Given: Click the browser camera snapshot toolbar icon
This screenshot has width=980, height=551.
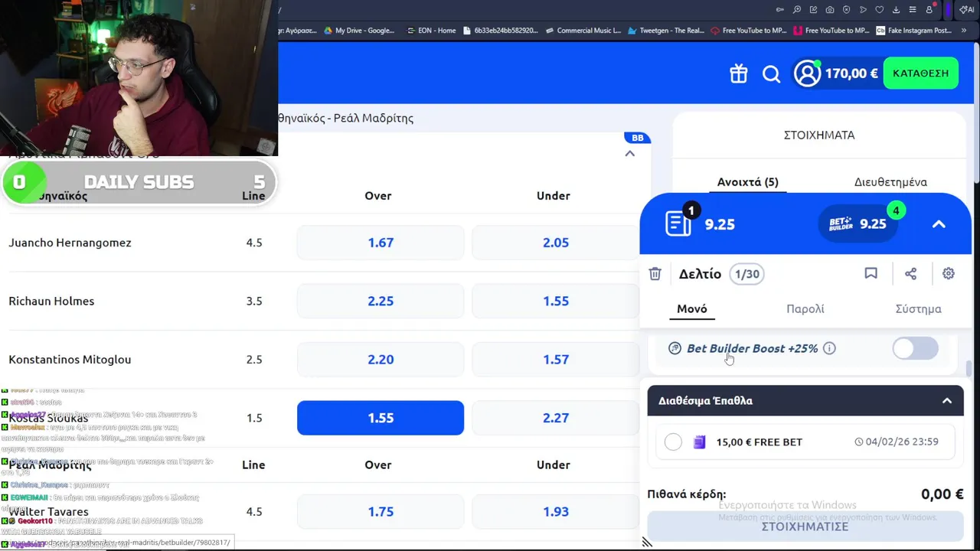Looking at the screenshot, I should 830,10.
